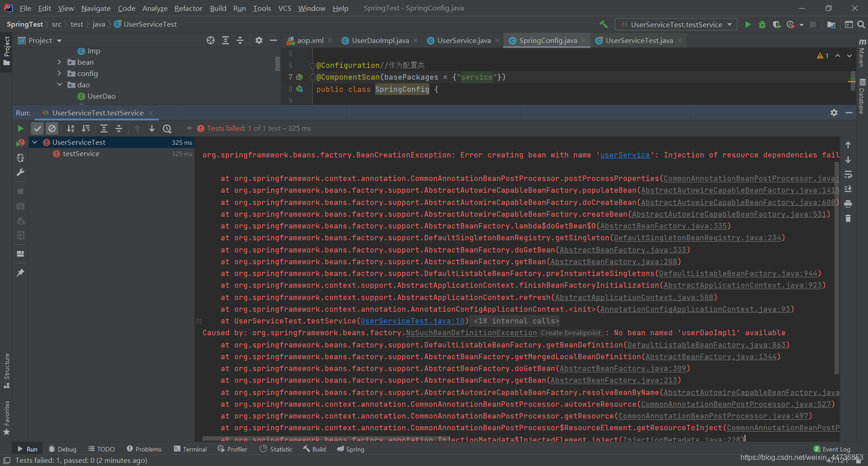Open Spring tool window
868x466 pixels.
coord(351,449)
